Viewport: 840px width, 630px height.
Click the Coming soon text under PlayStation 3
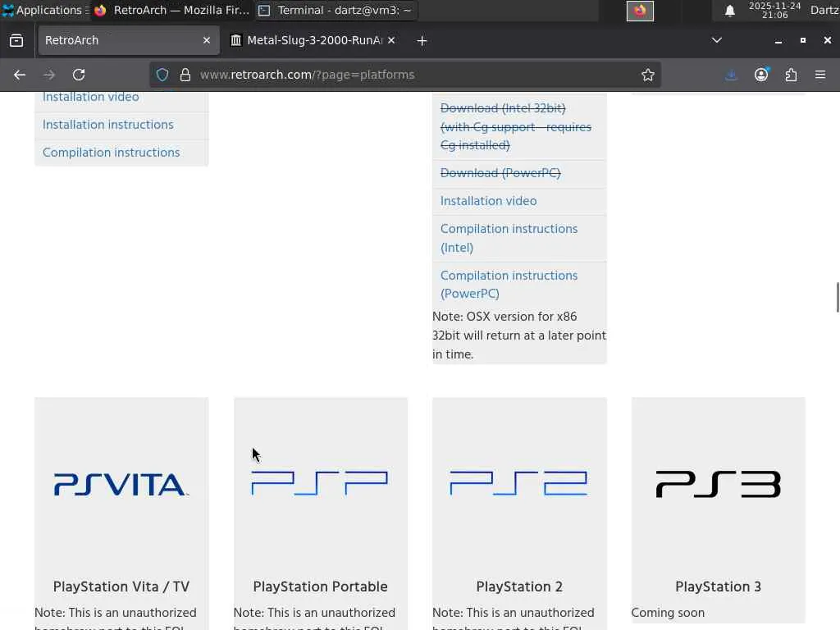pyautogui.click(x=668, y=612)
